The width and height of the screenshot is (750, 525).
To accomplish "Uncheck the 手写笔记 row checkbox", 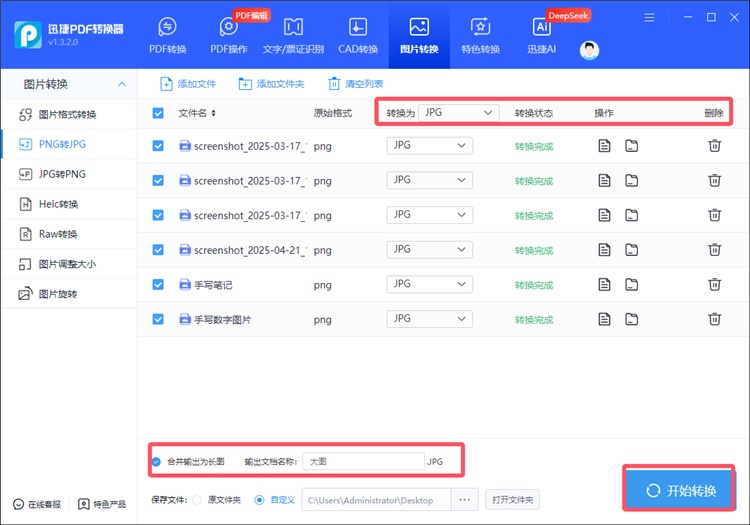I will pyautogui.click(x=158, y=285).
